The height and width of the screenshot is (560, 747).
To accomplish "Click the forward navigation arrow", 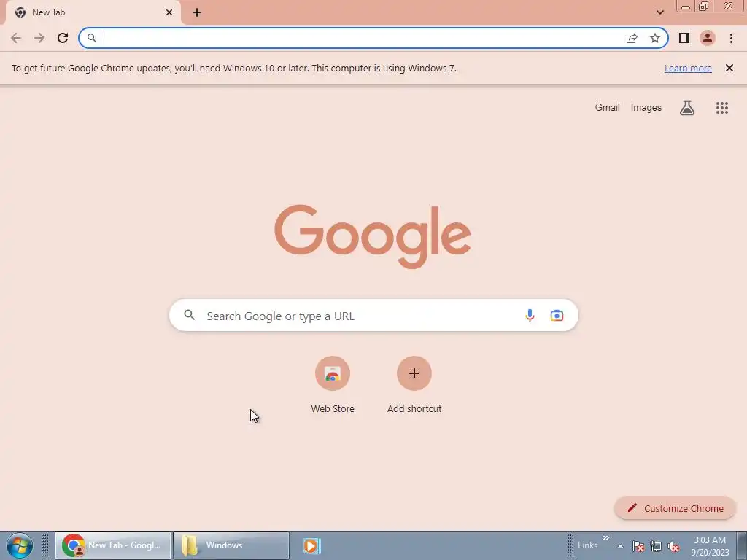I will (39, 38).
